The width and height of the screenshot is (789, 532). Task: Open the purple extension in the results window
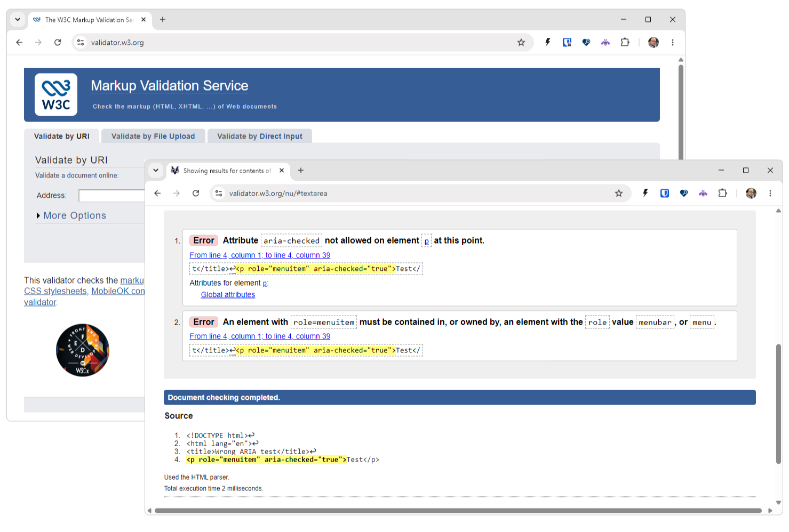tap(703, 194)
